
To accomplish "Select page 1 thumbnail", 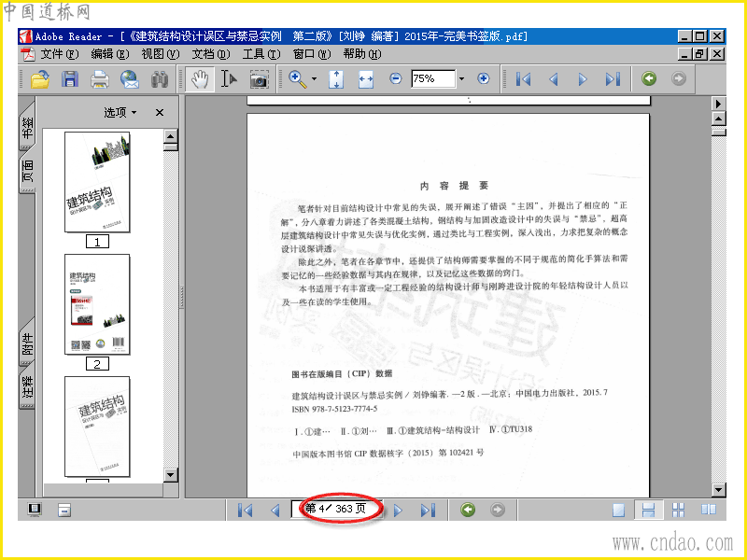I will (x=97, y=182).
